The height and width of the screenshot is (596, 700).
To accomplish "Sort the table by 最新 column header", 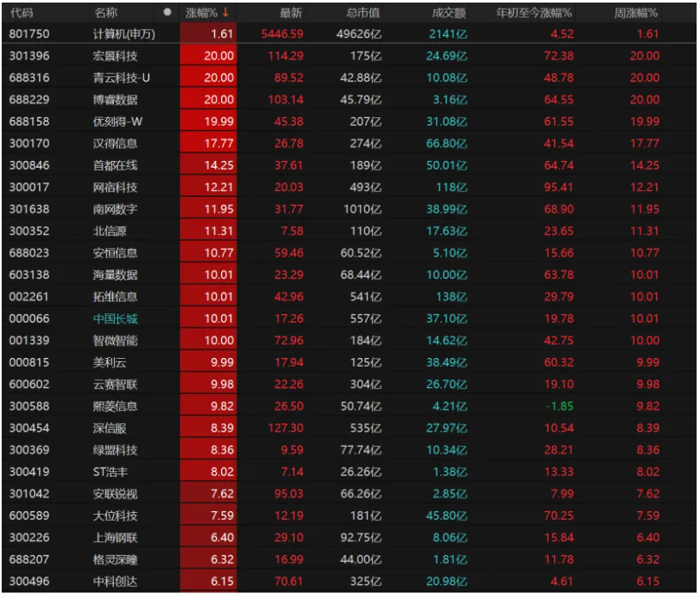I will coord(291,13).
